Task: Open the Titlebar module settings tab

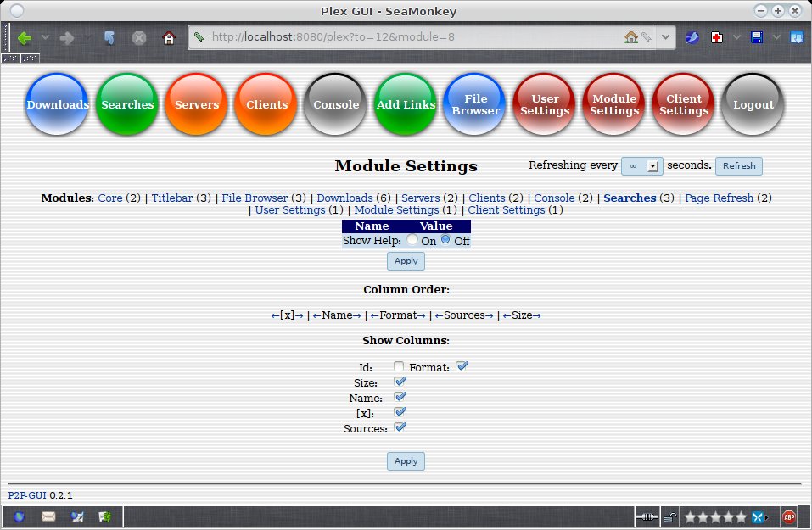Action: point(172,198)
